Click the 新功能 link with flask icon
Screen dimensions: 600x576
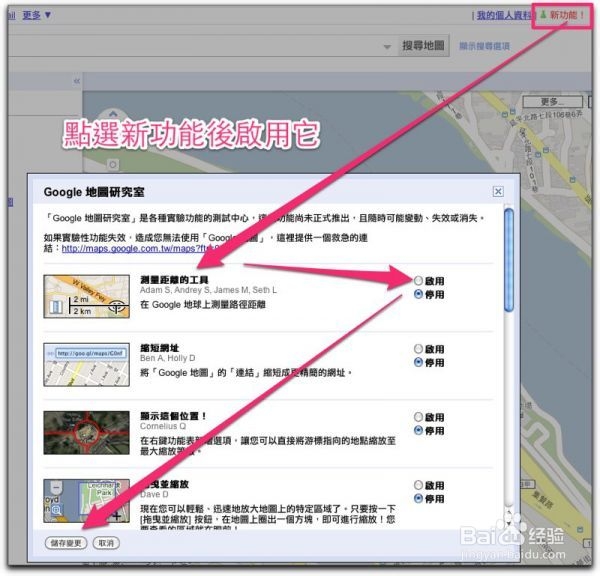pos(562,15)
